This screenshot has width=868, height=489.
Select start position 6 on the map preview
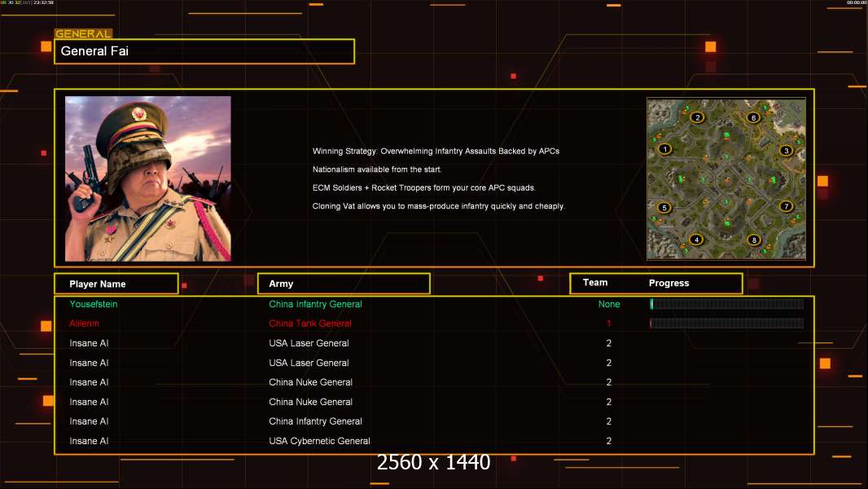(x=754, y=117)
